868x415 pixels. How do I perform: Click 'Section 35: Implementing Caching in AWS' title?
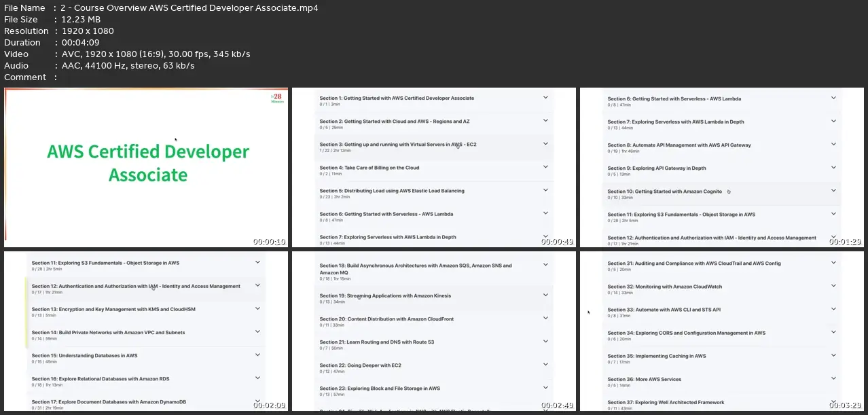click(x=657, y=357)
